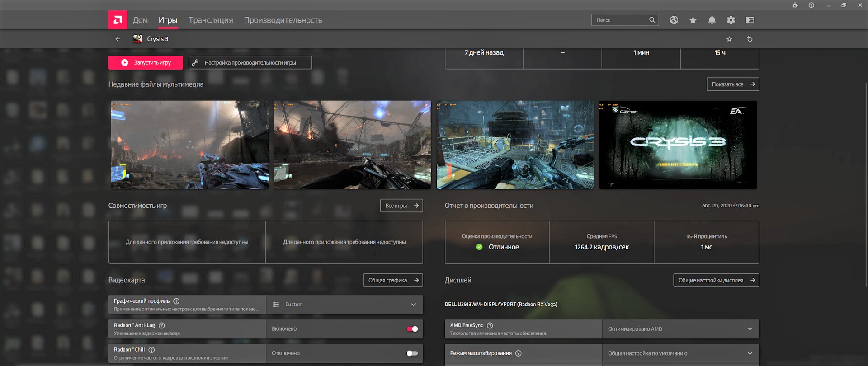Image resolution: width=868 pixels, height=366 pixels.
Task: Show help for Графический профиль
Action: tap(176, 301)
